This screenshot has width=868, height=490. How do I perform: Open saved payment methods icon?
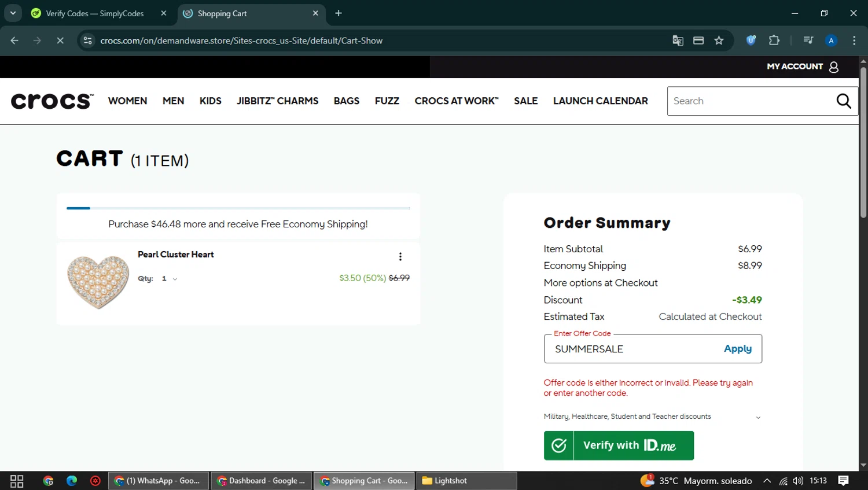[698, 40]
